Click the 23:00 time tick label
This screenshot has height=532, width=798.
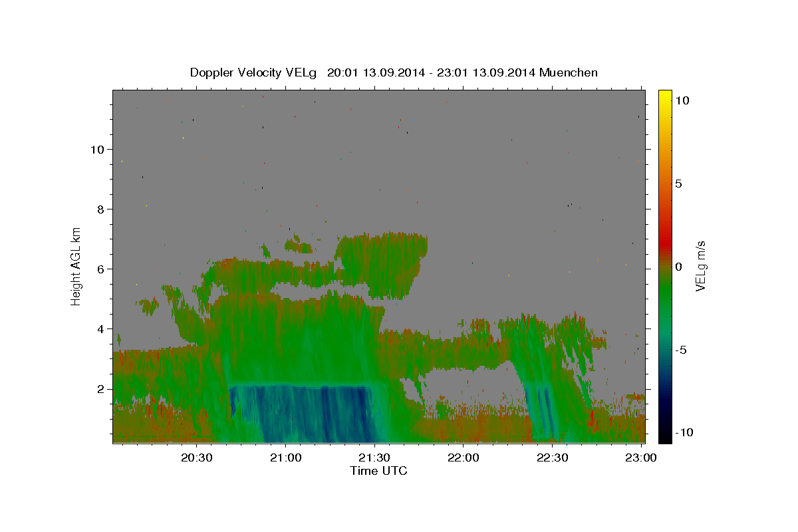tap(641, 458)
